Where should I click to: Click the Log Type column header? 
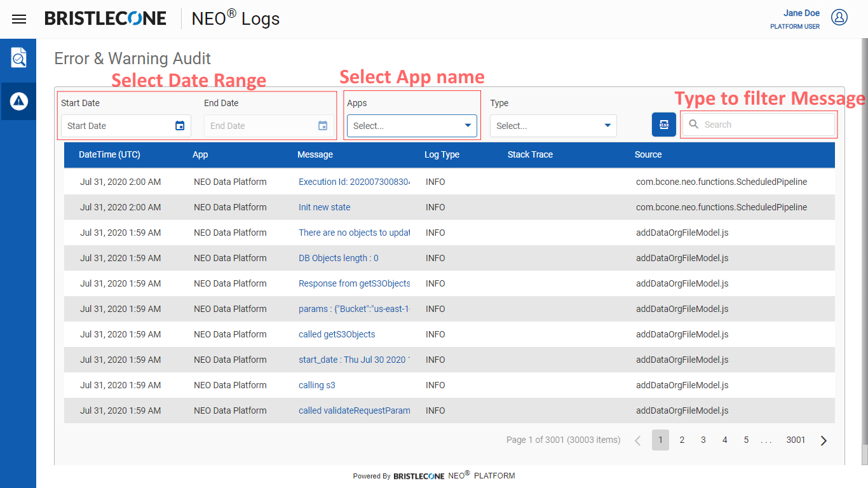click(442, 154)
